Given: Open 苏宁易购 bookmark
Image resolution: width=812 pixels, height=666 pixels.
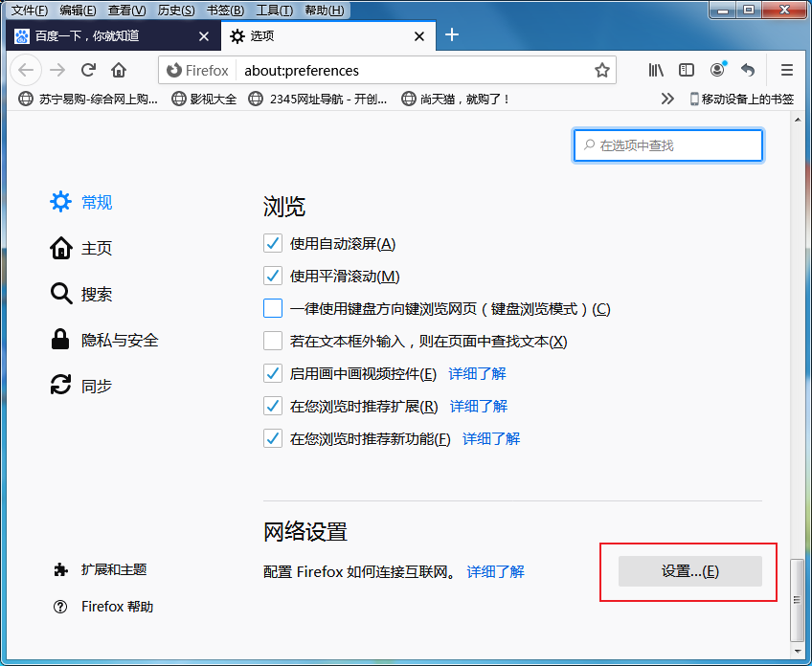Looking at the screenshot, I should point(87,99).
